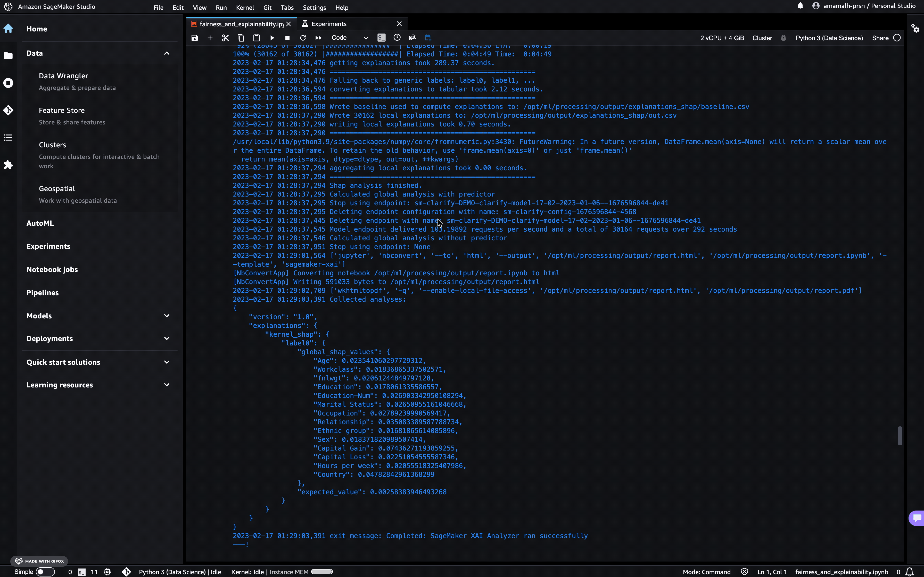Open the extensions puzzle-piece icon

[9, 165]
